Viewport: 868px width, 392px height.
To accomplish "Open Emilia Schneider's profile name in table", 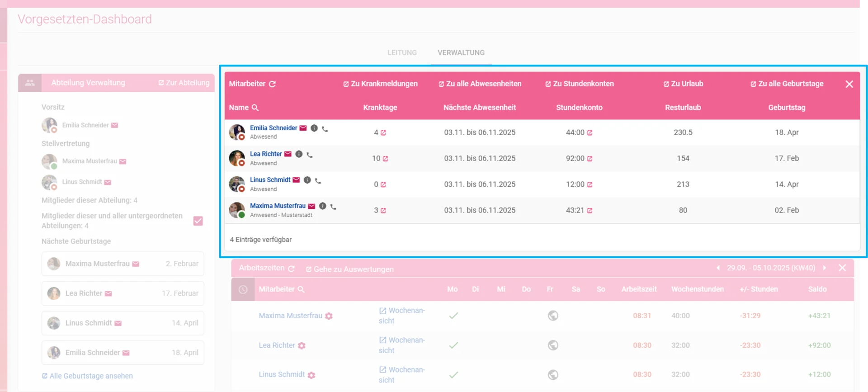I will click(x=274, y=128).
